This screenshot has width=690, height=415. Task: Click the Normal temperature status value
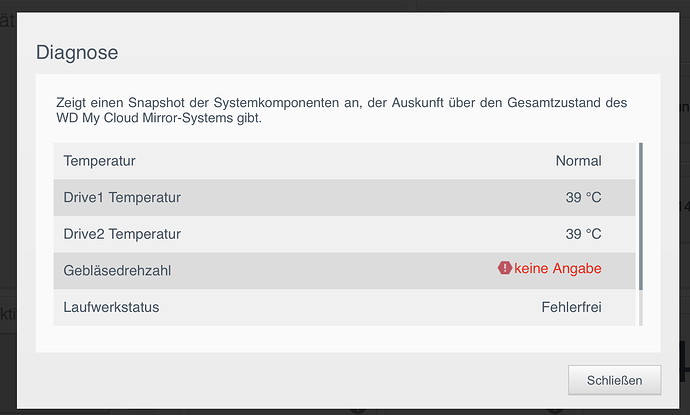tap(578, 160)
